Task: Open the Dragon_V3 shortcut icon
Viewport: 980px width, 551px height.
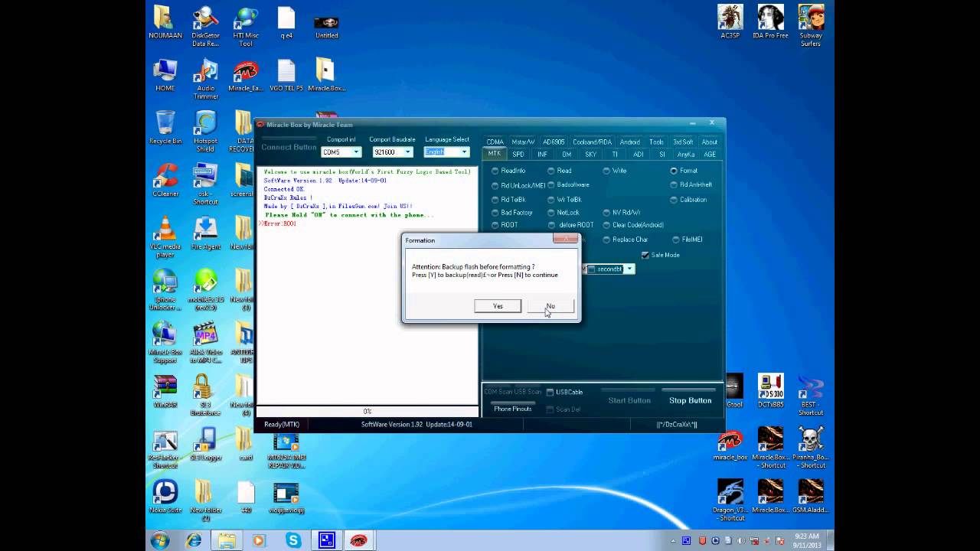Action: [x=730, y=500]
